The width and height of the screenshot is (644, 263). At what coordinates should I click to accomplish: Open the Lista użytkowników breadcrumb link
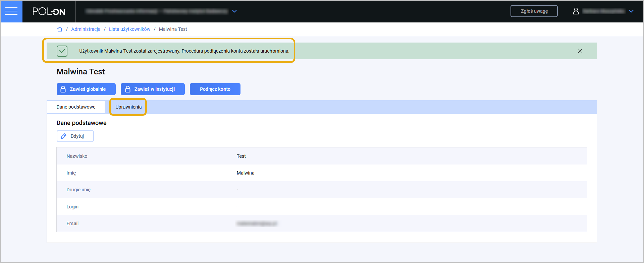[x=130, y=29]
